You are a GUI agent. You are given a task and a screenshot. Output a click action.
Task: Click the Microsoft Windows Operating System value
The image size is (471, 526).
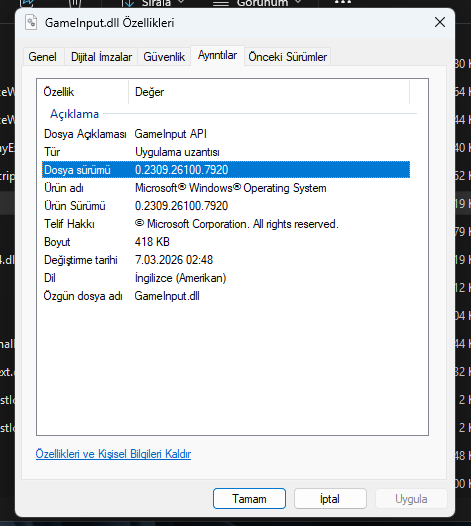230,188
